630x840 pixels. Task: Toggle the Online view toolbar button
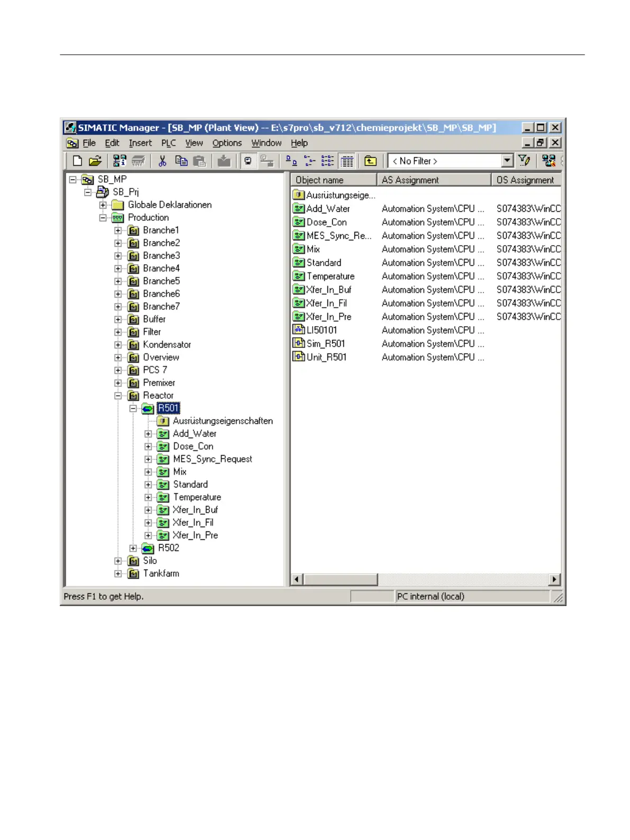(x=248, y=161)
